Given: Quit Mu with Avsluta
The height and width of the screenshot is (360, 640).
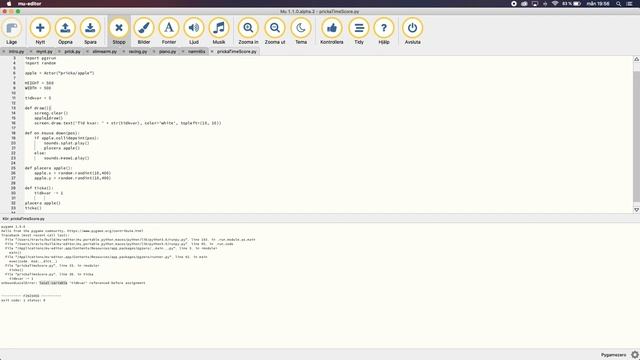Looking at the screenshot, I should (x=412, y=31).
